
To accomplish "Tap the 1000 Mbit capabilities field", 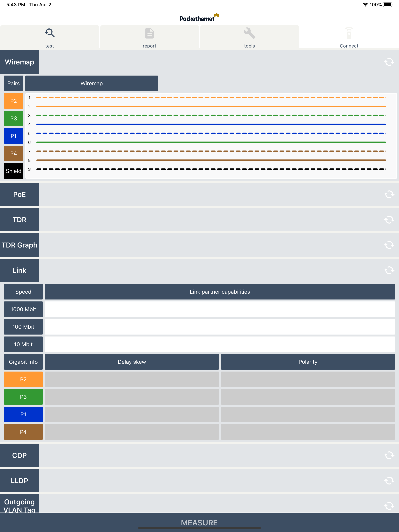I will [220, 309].
